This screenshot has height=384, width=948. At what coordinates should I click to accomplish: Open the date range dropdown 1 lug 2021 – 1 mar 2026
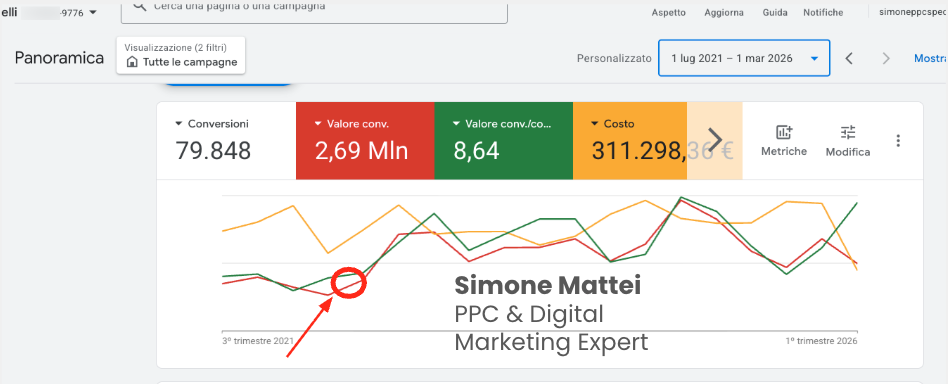pos(744,58)
